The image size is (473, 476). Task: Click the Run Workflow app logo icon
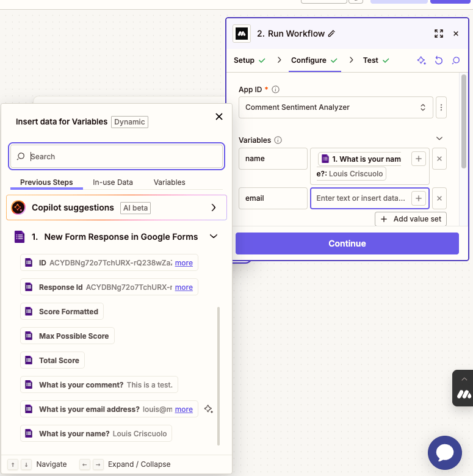click(x=242, y=34)
